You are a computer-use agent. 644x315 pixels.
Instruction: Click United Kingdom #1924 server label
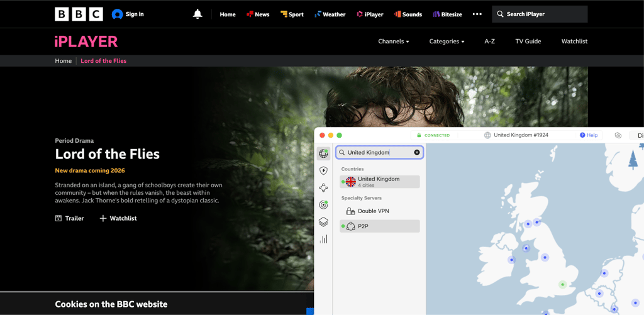pos(521,135)
